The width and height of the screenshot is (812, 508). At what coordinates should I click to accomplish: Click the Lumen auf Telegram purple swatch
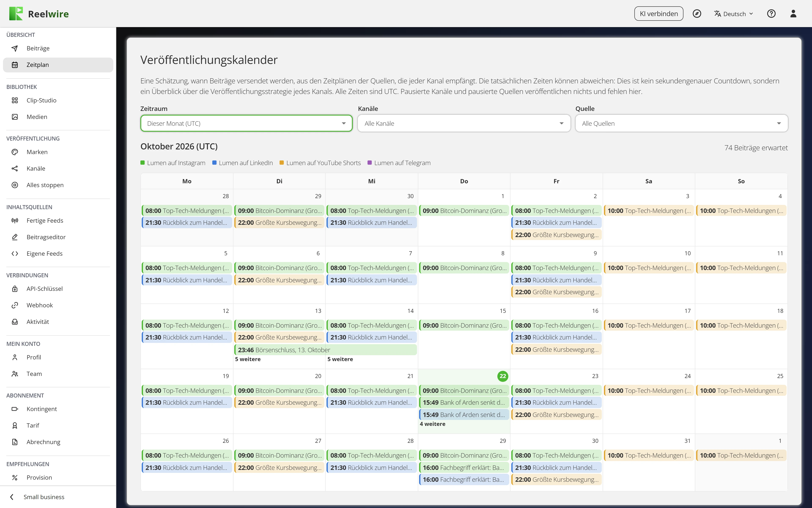(370, 163)
